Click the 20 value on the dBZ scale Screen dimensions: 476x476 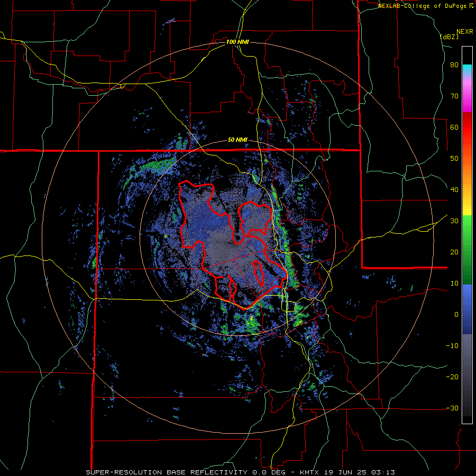click(454, 252)
